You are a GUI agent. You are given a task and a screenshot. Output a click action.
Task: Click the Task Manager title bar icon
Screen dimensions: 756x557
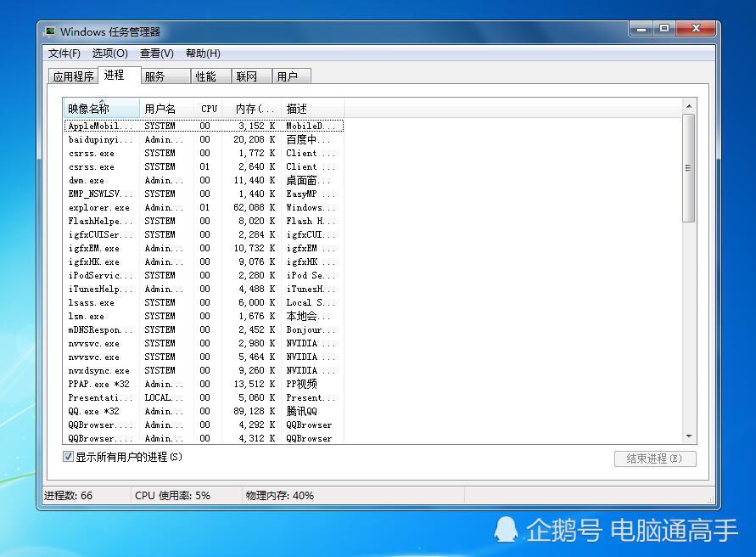click(50, 32)
